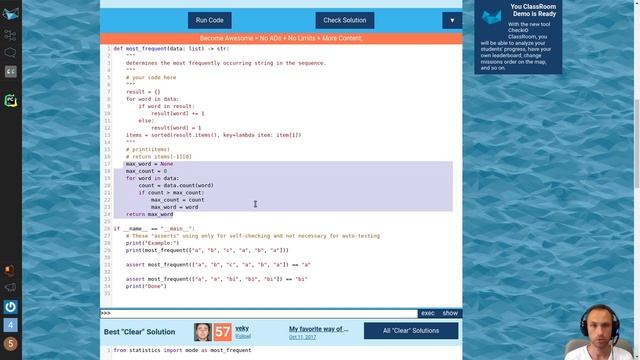This screenshot has height=360, width=640.
Task: Run the code with Run Code button
Action: click(x=209, y=20)
